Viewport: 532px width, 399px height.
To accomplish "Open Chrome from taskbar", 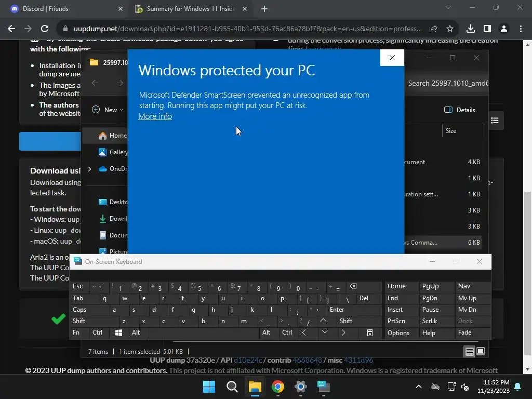I will pyautogui.click(x=278, y=387).
